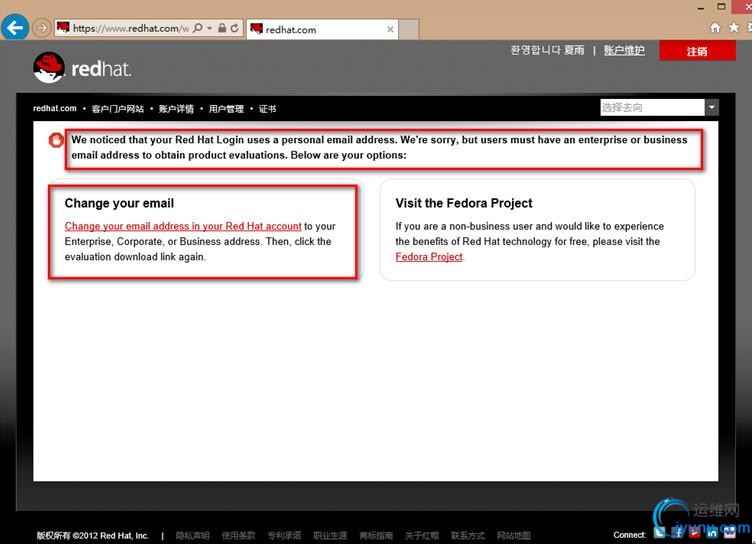Image resolution: width=756 pixels, height=544 pixels.
Task: Open the Fedora Project link
Action: (x=429, y=257)
